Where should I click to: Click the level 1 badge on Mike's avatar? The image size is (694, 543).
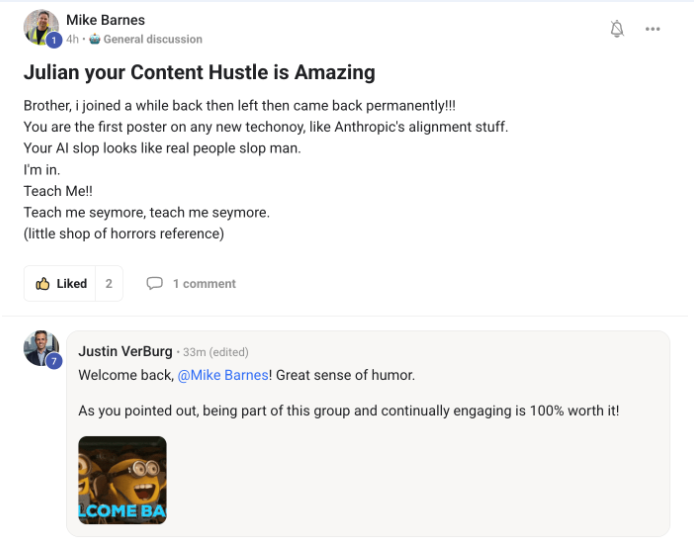54,40
